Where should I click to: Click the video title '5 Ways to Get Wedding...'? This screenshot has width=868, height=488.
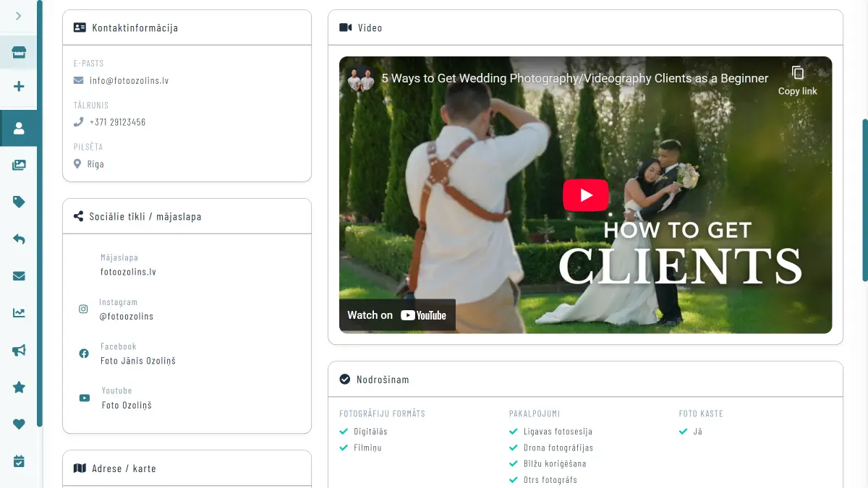coord(574,78)
